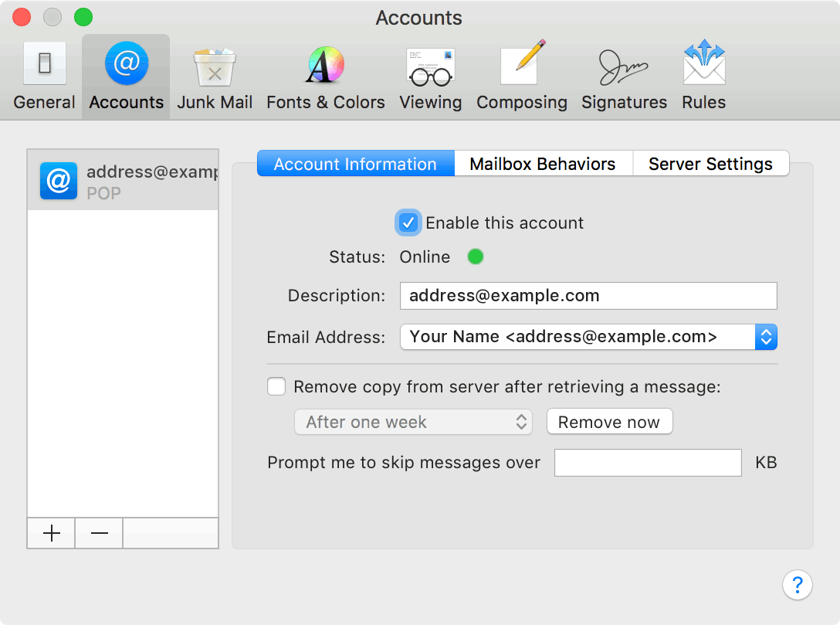This screenshot has height=625, width=840.
Task: Click the Description text field
Action: (x=588, y=296)
